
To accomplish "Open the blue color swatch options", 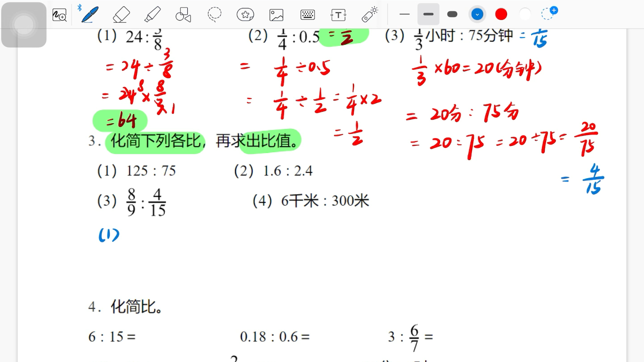I will (x=477, y=14).
